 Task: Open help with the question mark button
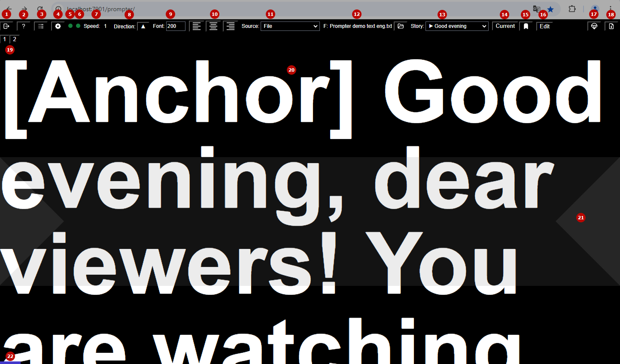(x=24, y=26)
